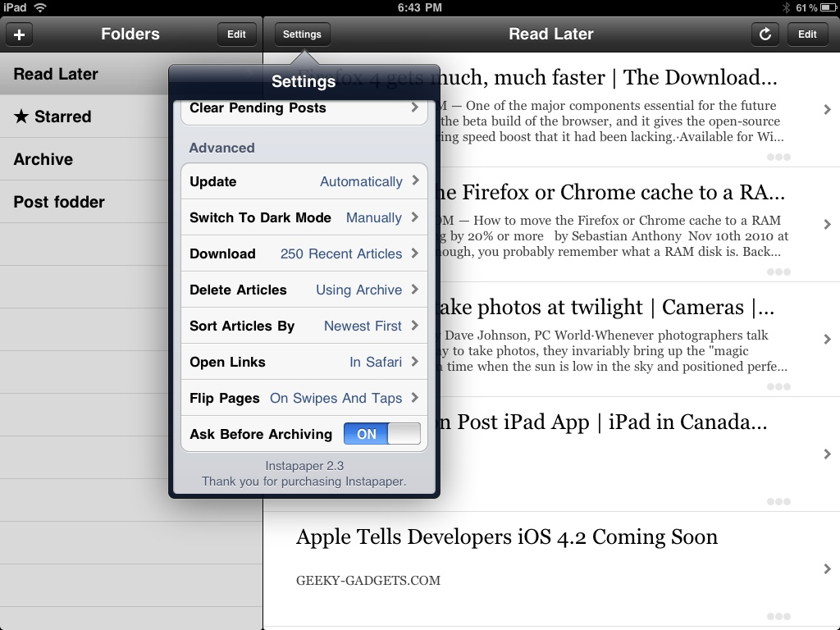The width and height of the screenshot is (840, 630).
Task: Tap the 6:43 PM clock in status bar
Action: tap(419, 7)
